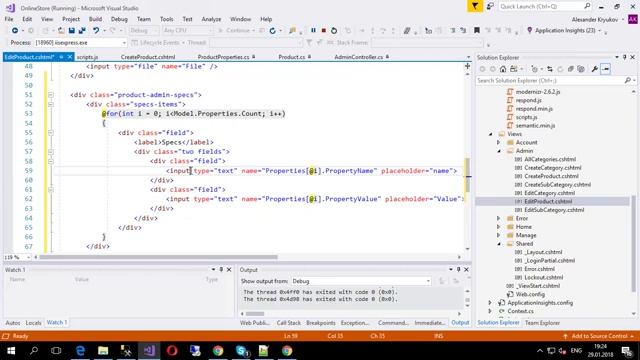Open Show output from Debug dropdown
The width and height of the screenshot is (640, 360).
428,281
